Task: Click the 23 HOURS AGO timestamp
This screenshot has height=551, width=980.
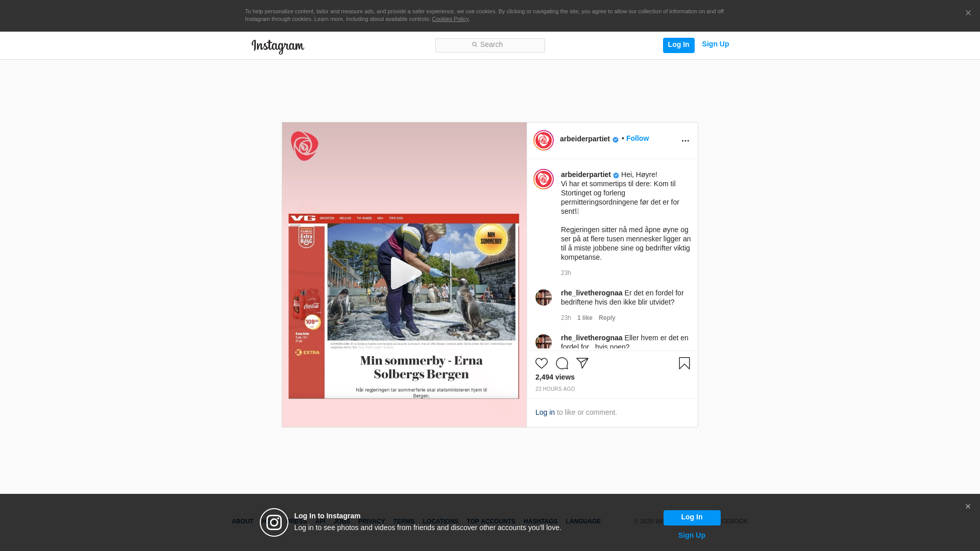Action: point(555,389)
